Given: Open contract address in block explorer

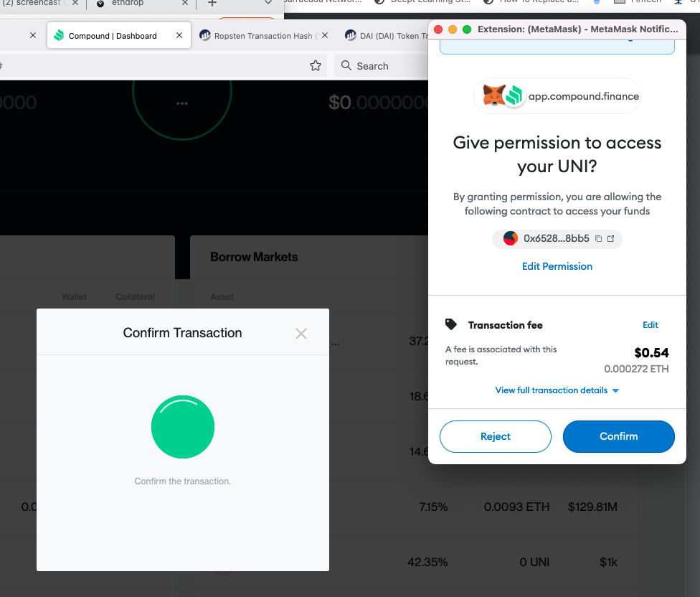Looking at the screenshot, I should tap(611, 238).
